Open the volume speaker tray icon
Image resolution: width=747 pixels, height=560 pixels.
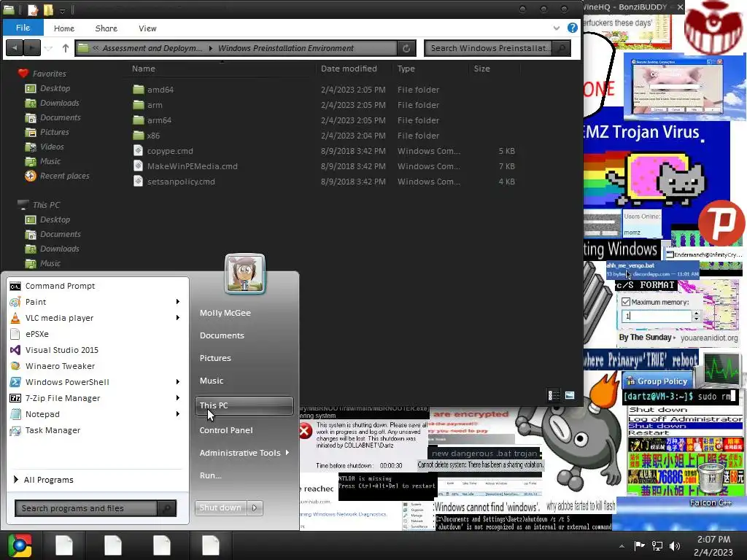pos(675,546)
